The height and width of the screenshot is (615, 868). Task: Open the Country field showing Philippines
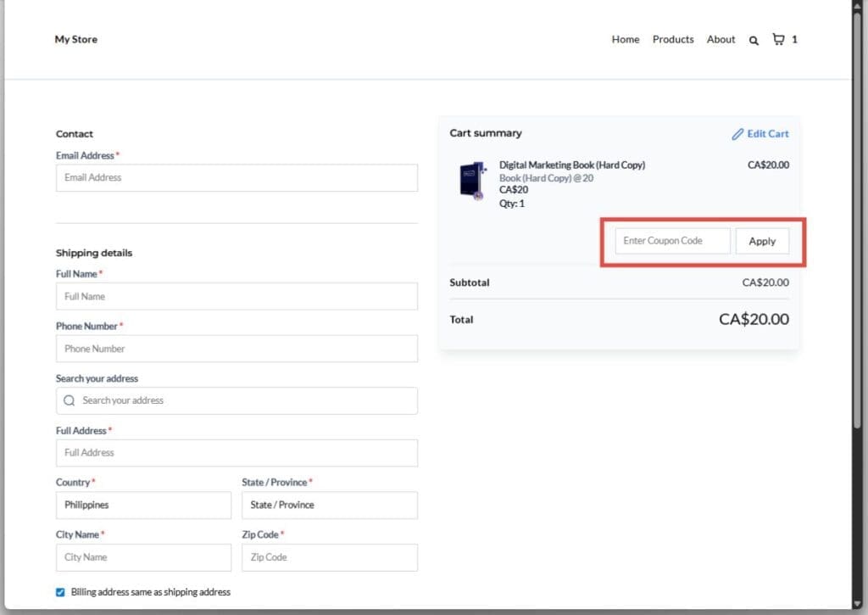pyautogui.click(x=143, y=505)
